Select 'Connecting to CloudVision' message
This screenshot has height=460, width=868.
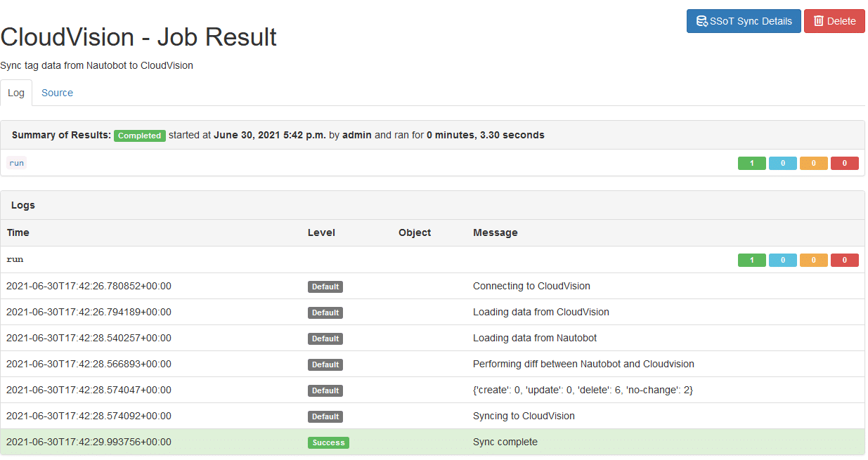point(531,286)
